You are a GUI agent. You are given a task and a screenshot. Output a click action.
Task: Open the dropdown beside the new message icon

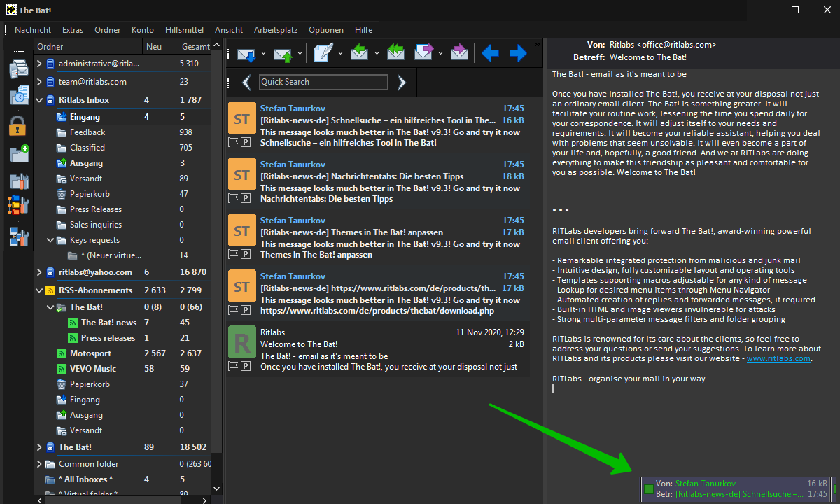pyautogui.click(x=339, y=53)
